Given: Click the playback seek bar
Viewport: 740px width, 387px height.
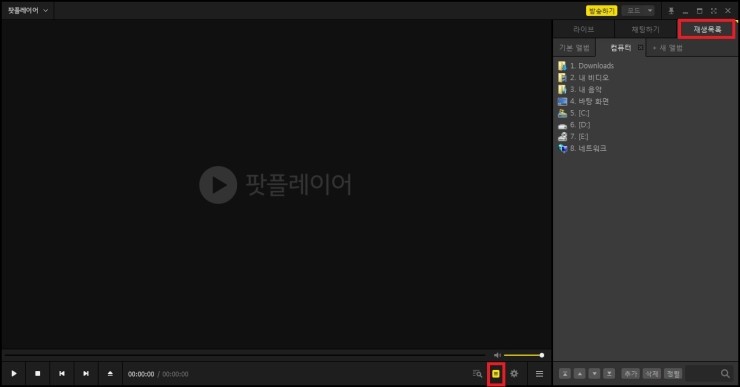Looking at the screenshot, I should pyautogui.click(x=244, y=355).
